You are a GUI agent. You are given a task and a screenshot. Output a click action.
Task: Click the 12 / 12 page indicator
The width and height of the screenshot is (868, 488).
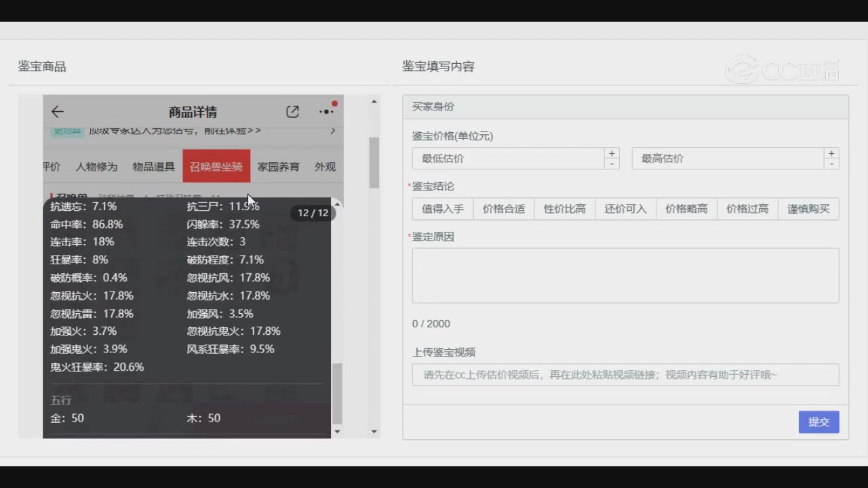point(313,213)
